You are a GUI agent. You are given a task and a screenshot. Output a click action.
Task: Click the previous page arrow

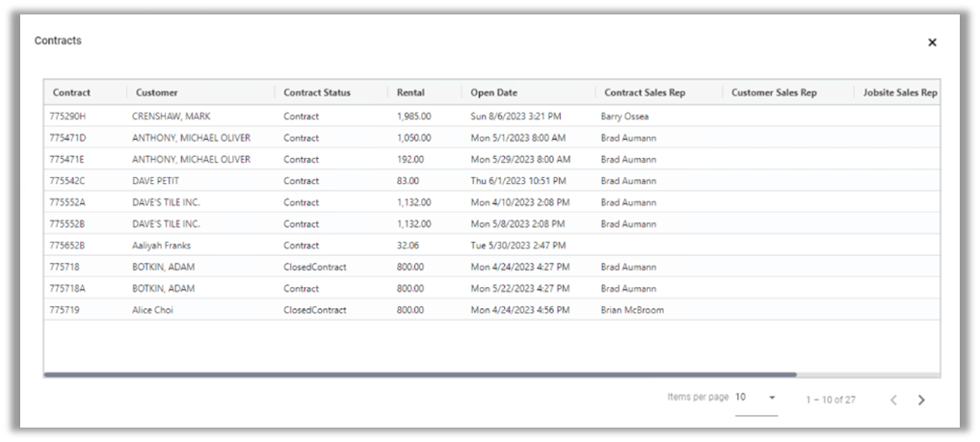tap(893, 400)
